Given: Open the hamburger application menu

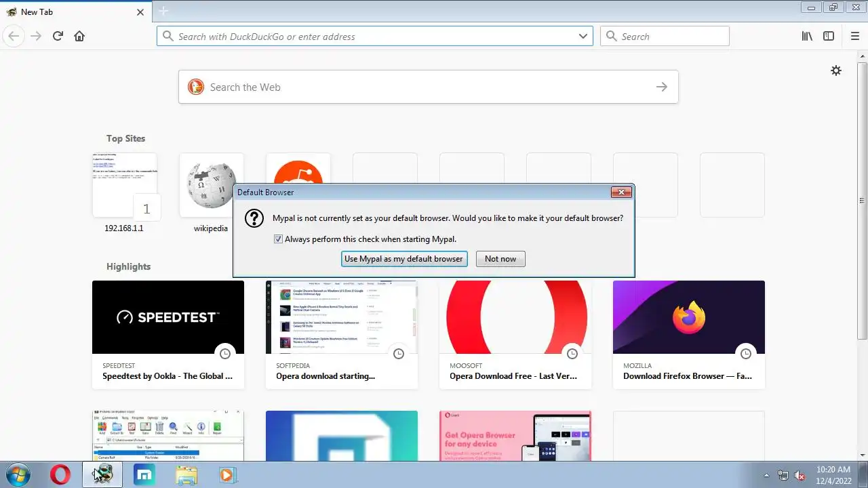Looking at the screenshot, I should tap(854, 36).
